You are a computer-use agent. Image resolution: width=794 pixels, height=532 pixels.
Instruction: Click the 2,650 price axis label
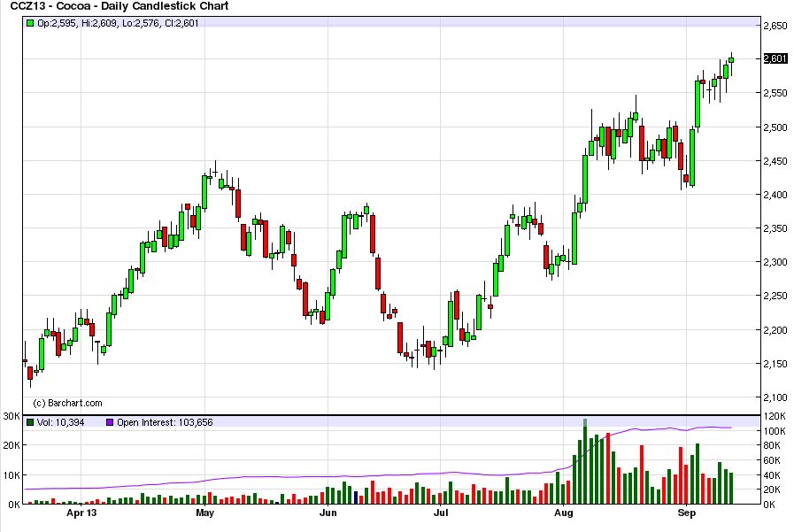(x=775, y=26)
